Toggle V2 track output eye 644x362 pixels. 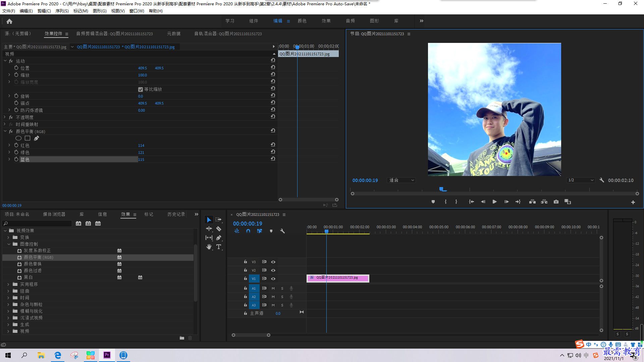coord(273,270)
